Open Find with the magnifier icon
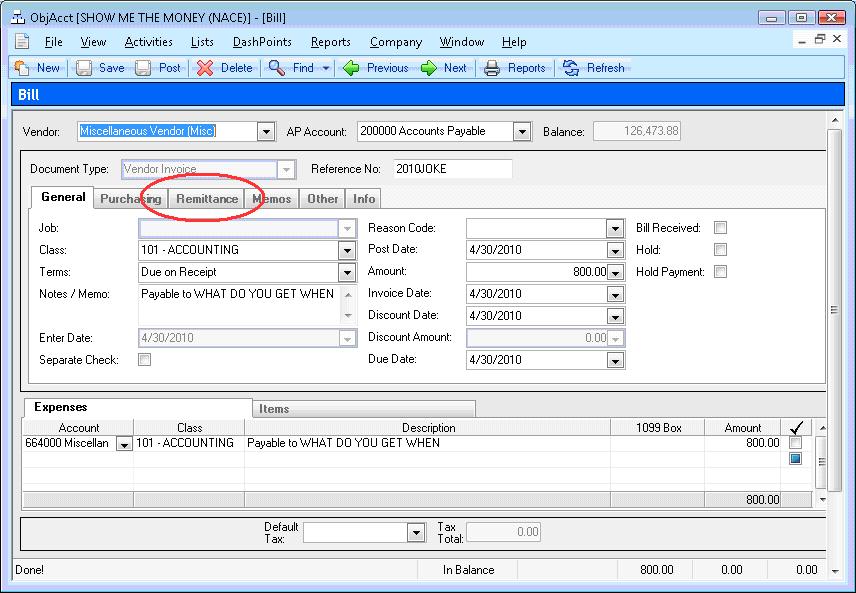Screen dimensions: 856x593 click(277, 68)
